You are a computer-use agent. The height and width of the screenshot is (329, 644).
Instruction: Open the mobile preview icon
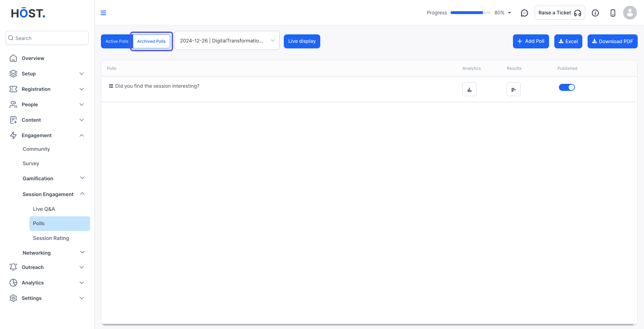613,13
